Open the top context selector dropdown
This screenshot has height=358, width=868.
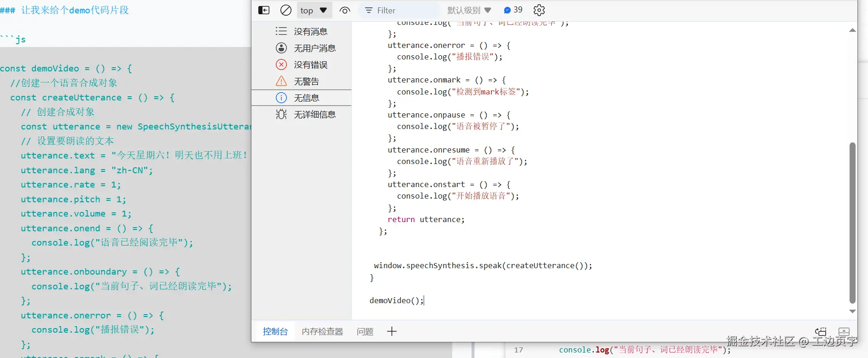click(x=314, y=10)
